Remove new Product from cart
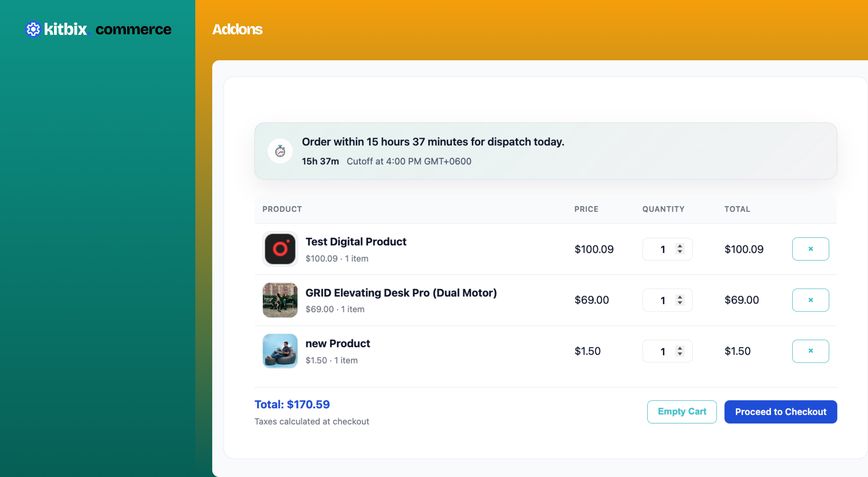Viewport: 868px width, 477px height. tap(810, 351)
